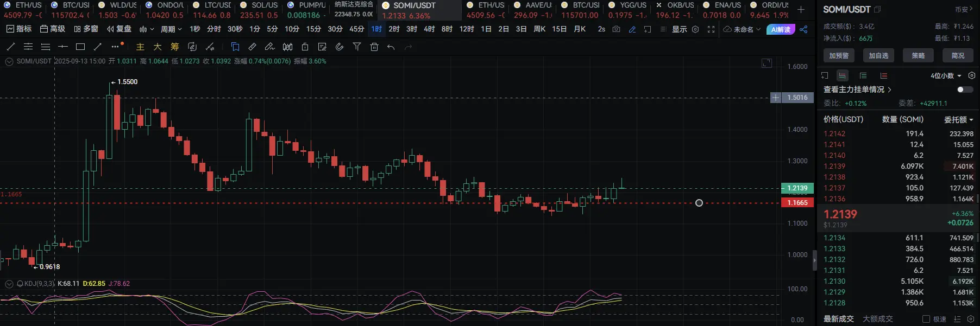Click the ask order row at 1.2139
980x326 pixels.
click(x=898, y=166)
